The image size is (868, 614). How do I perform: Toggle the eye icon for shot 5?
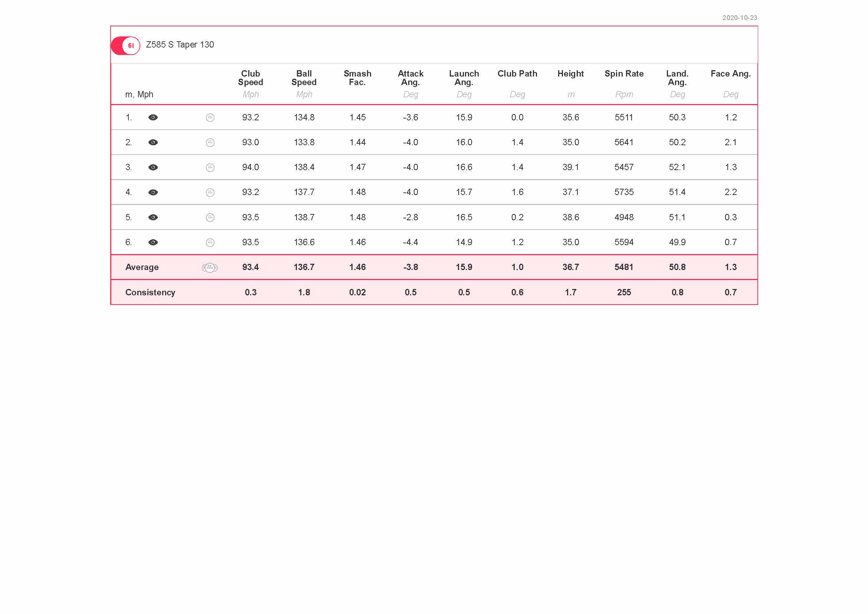tap(153, 217)
